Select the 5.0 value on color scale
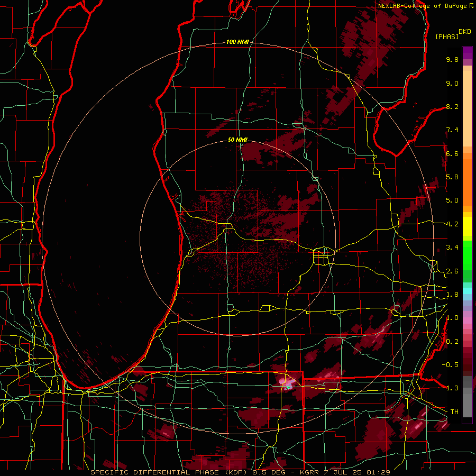Screen dimensions: 476x476 point(452,200)
